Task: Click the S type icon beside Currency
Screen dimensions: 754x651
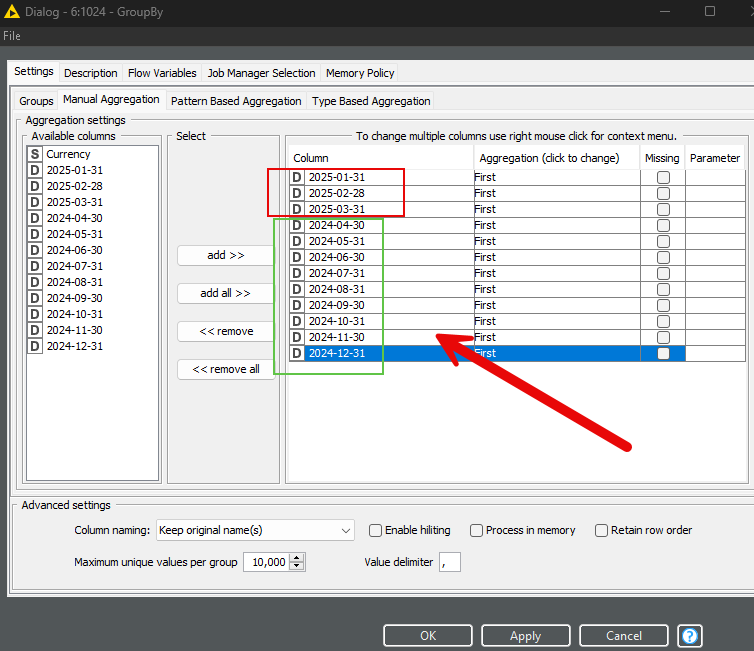Action: 35,154
